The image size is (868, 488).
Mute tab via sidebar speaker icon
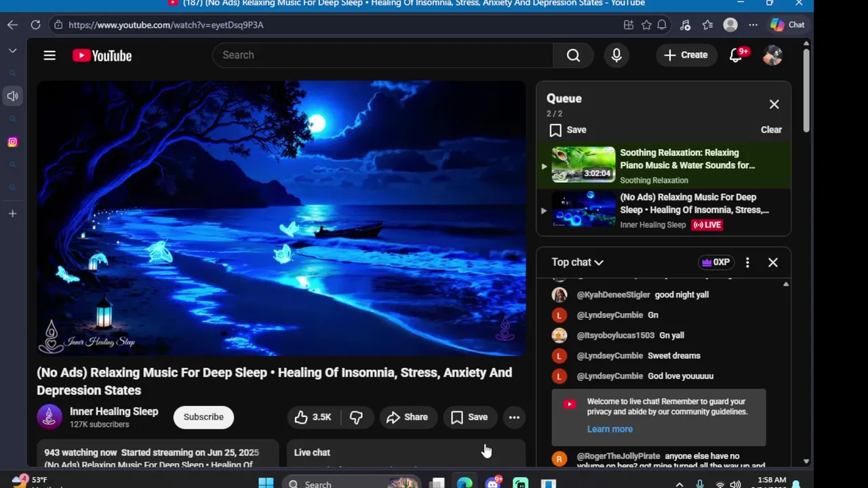[12, 96]
